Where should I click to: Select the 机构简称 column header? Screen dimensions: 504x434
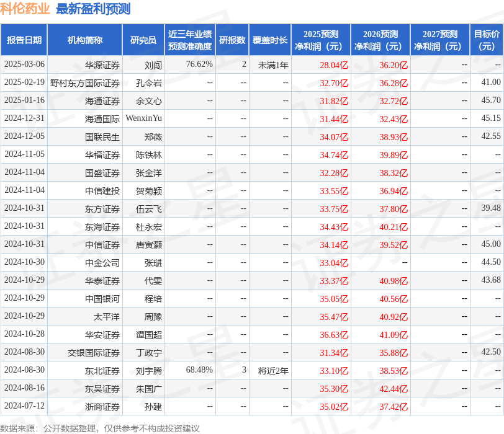click(85, 39)
